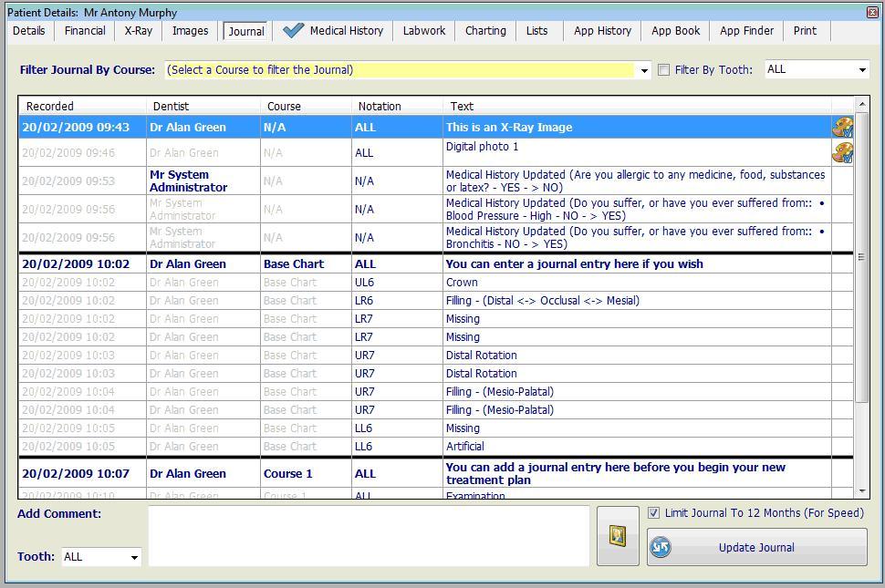Open the Tooth dropdown near Add Comment

tap(134, 557)
